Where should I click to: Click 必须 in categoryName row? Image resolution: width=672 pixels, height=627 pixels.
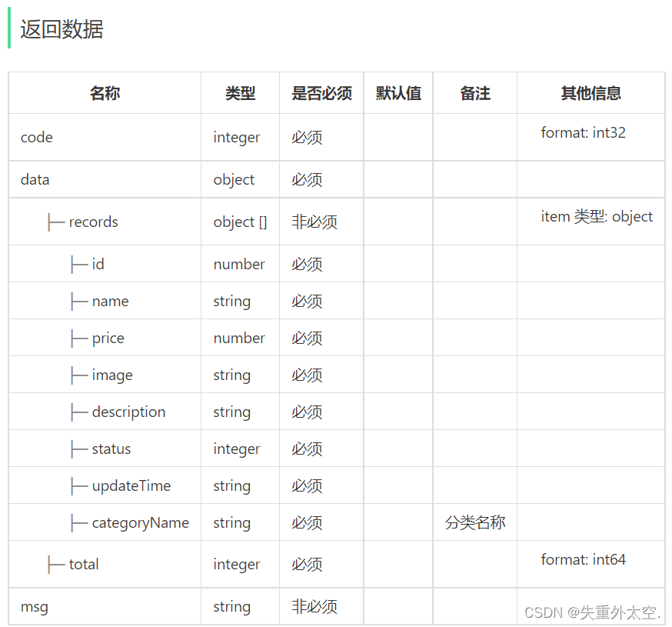[307, 522]
